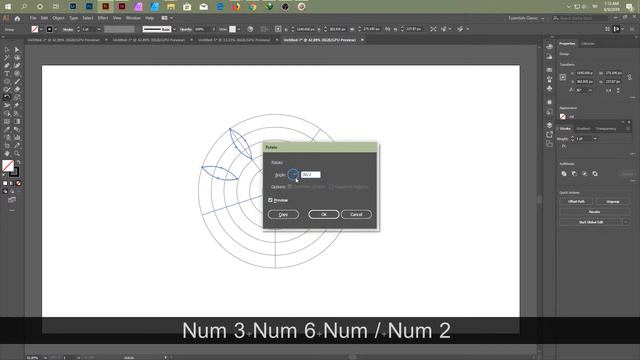The height and width of the screenshot is (360, 640).
Task: Switch to the Libraries panel tab
Action: (588, 44)
